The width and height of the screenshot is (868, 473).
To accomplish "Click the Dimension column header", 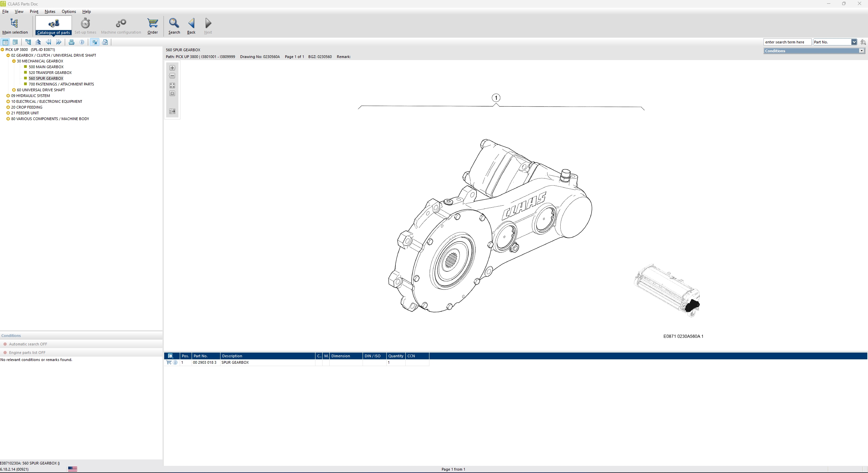I will pyautogui.click(x=346, y=356).
